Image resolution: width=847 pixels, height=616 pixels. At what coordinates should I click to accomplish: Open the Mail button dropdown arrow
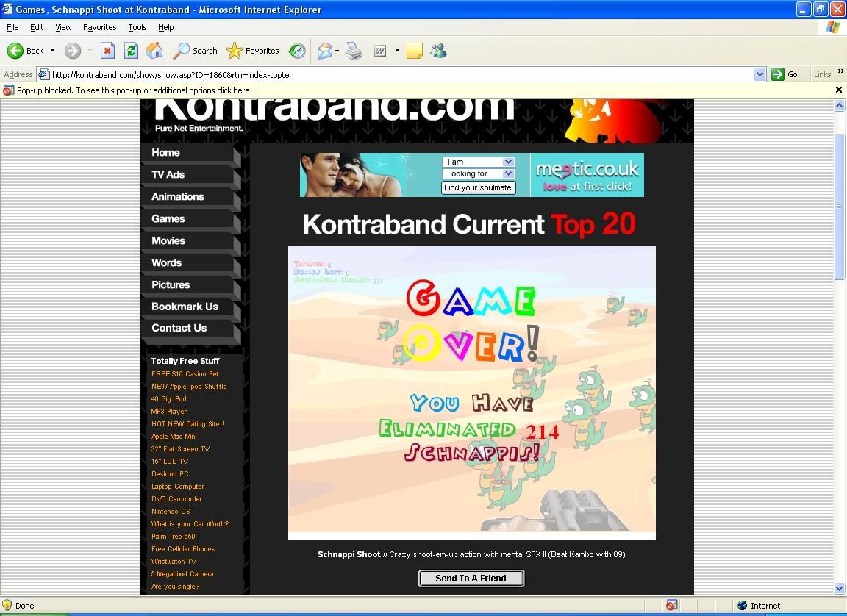[337, 51]
